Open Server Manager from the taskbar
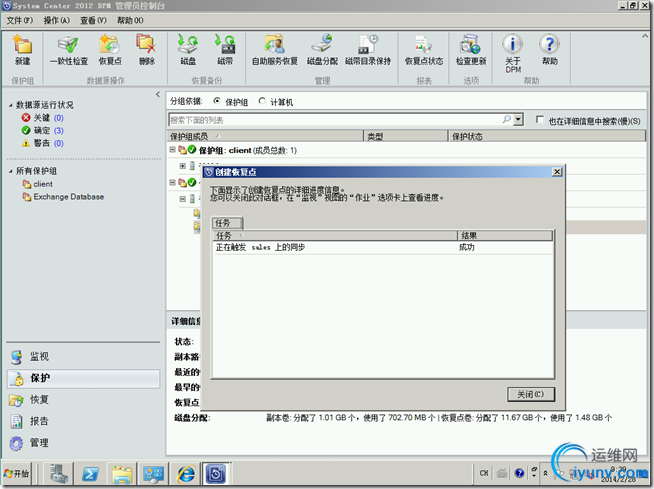This screenshot has width=654, height=489. point(58,474)
